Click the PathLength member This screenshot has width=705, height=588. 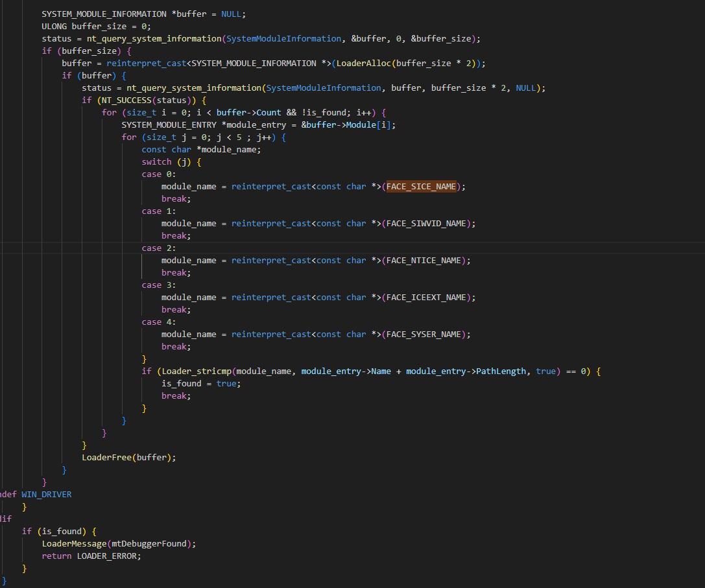501,371
